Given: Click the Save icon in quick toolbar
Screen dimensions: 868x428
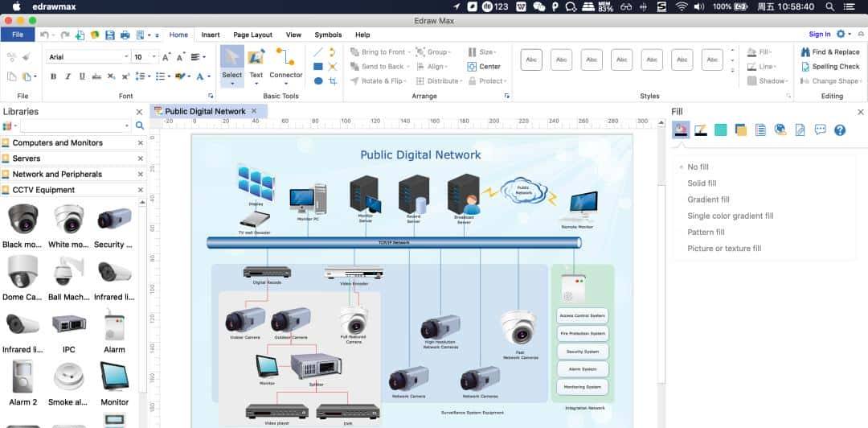Looking at the screenshot, I should click(110, 35).
